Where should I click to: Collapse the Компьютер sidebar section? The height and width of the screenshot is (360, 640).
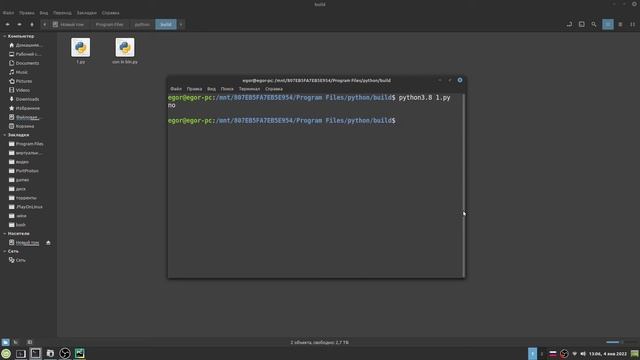tap(4, 36)
